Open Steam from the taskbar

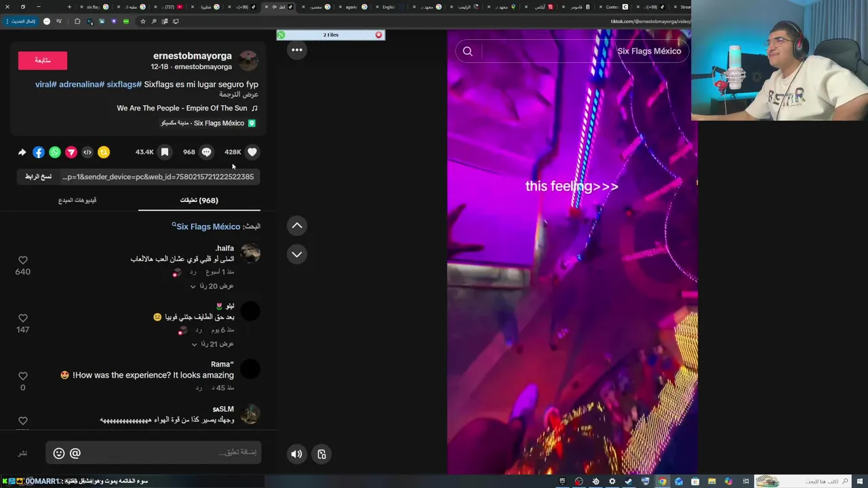[x=629, y=481]
